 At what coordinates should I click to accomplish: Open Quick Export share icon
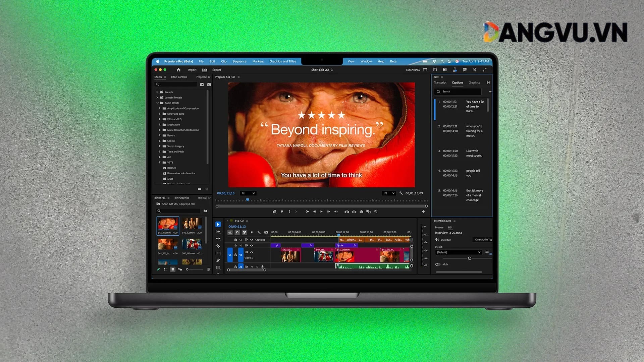click(x=435, y=70)
